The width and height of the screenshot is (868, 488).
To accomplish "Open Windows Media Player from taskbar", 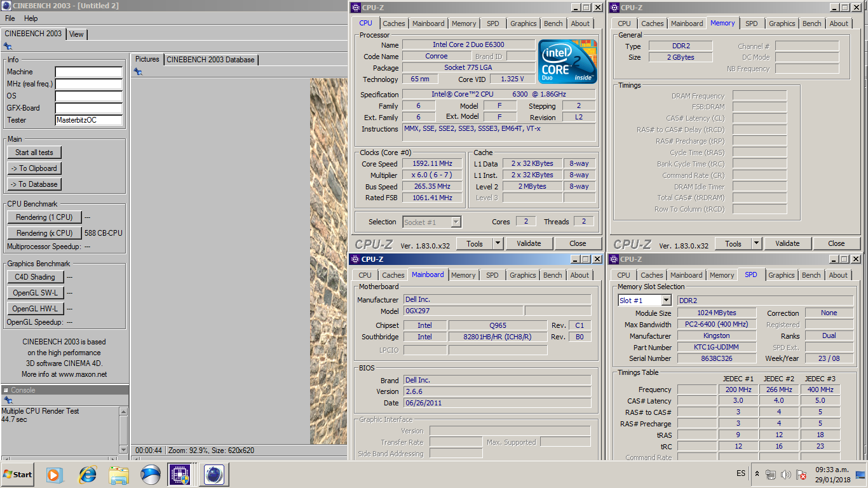I will point(55,474).
